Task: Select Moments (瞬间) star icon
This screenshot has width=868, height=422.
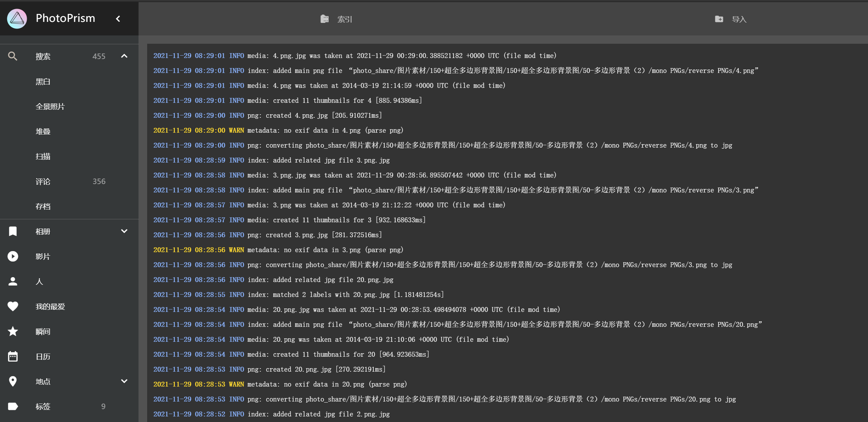Action: tap(13, 331)
